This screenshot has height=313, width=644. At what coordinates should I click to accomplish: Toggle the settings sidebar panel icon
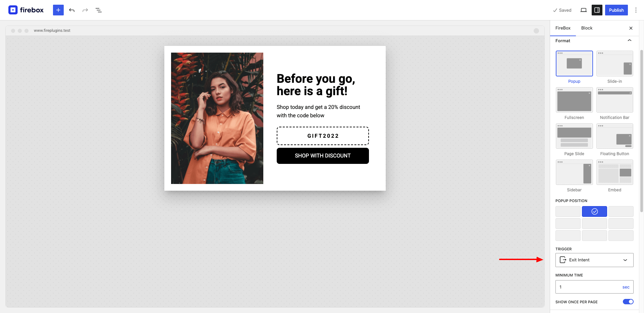tap(597, 10)
